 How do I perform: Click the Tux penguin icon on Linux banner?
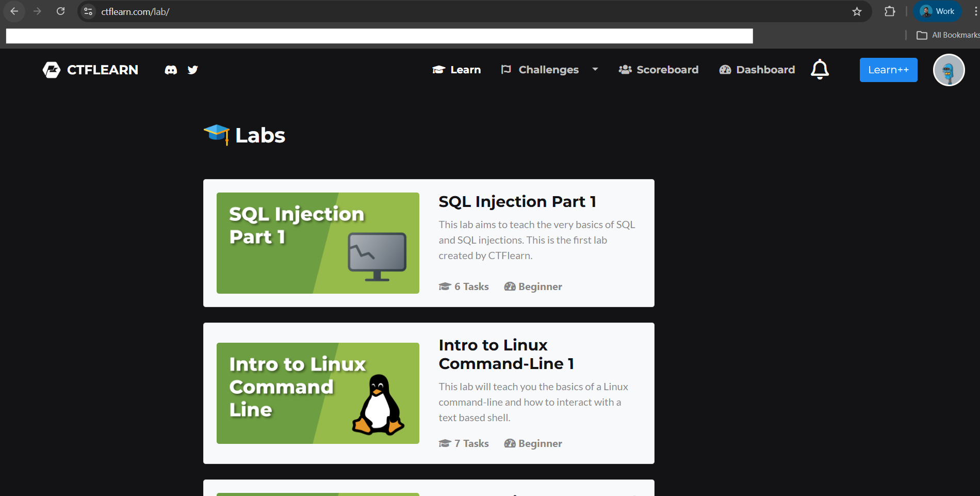[378, 404]
